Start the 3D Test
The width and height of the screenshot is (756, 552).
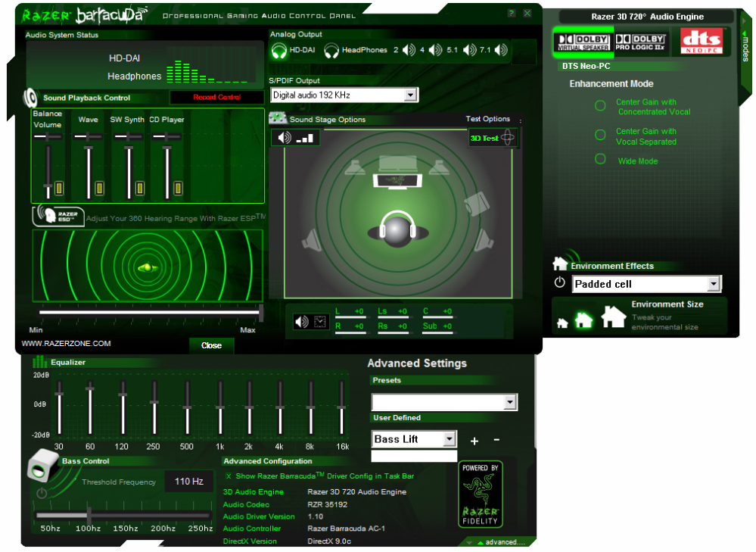(x=493, y=138)
